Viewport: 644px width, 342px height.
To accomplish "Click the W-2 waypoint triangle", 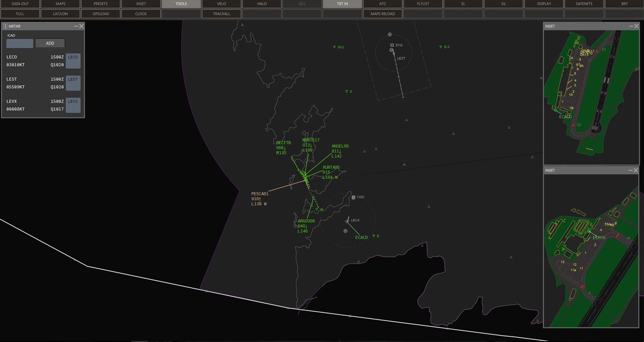I will click(x=334, y=47).
